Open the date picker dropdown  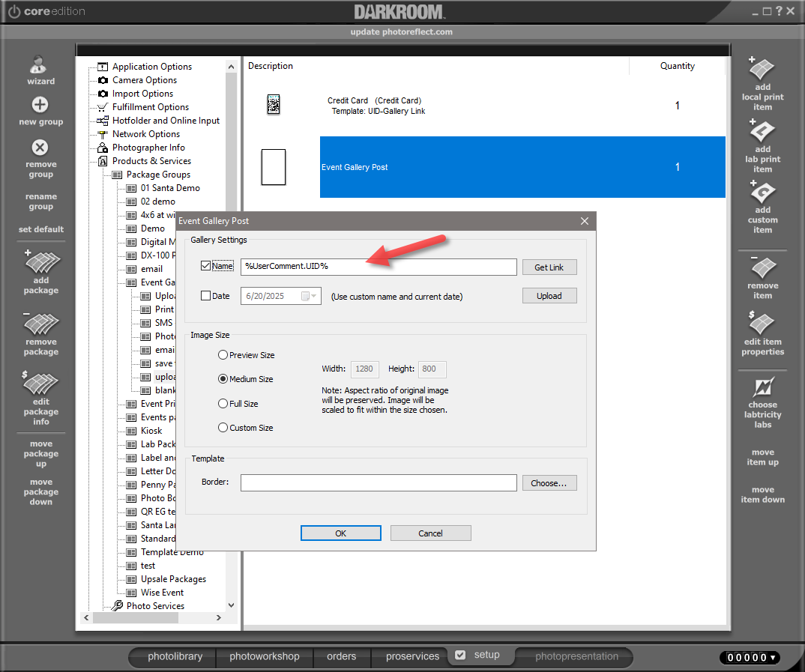tap(309, 296)
